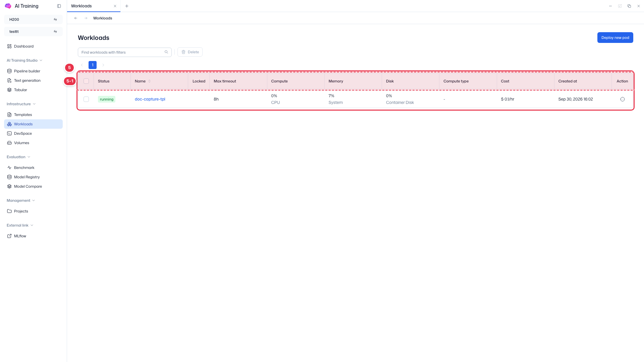Click the search magnifier icon
Viewport: 644px width, 362px height.
[166, 52]
